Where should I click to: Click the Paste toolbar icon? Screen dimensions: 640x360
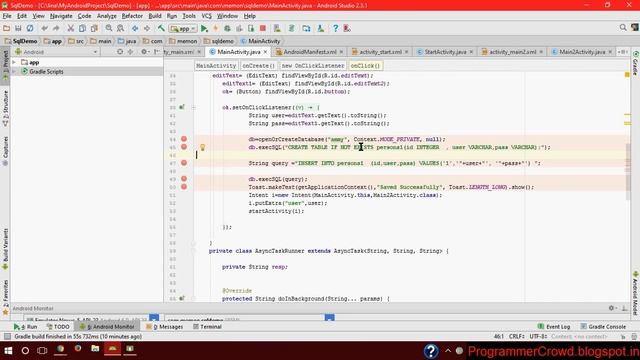tap(94, 28)
